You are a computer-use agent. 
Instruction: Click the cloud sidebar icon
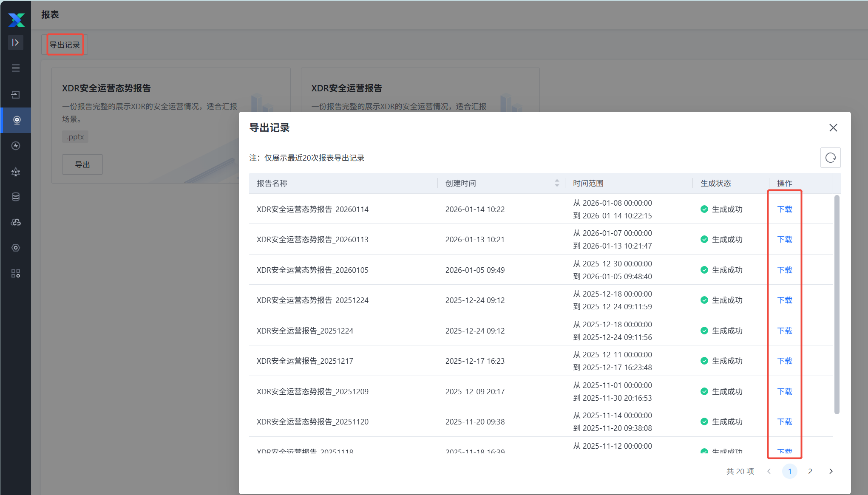tap(16, 222)
